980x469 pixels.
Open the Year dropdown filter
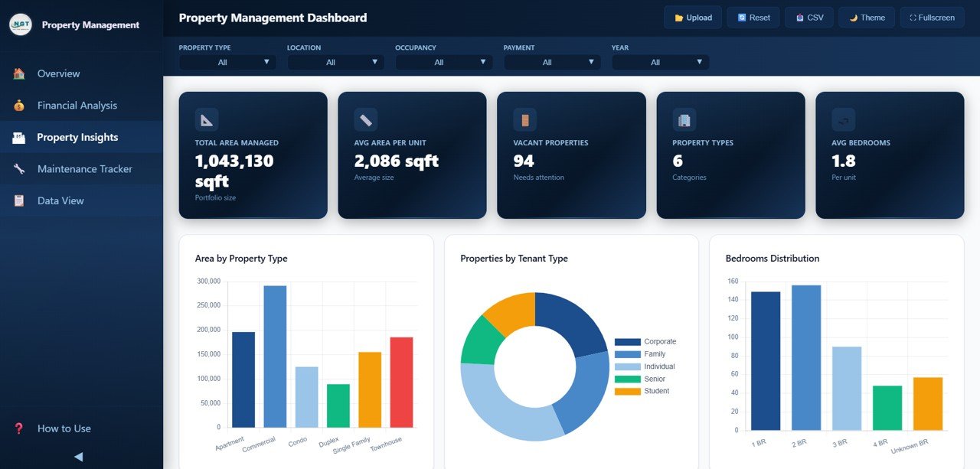pos(660,62)
